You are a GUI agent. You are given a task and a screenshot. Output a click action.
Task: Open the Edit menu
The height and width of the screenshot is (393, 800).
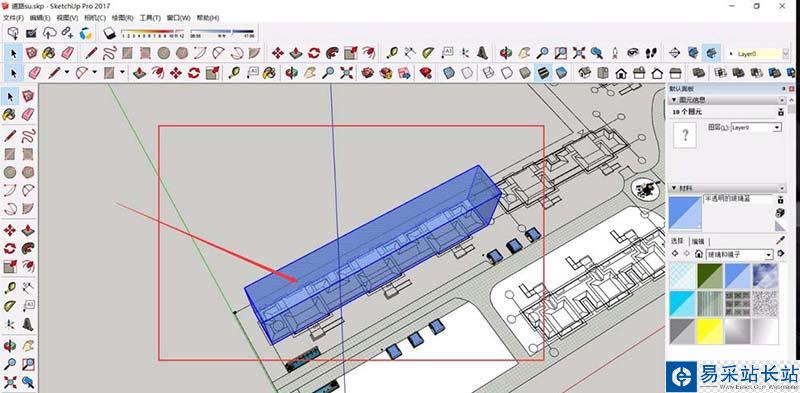coord(40,18)
